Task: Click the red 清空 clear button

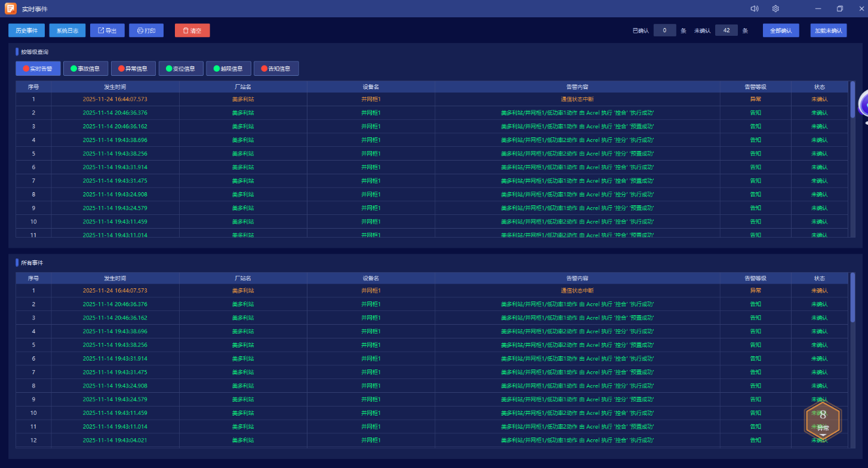Action: point(192,30)
